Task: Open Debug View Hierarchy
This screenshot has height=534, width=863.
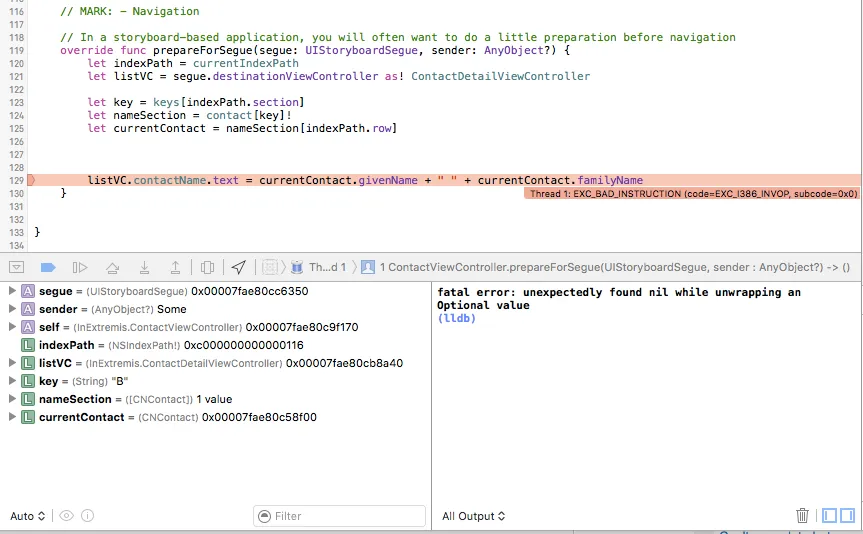Action: (207, 268)
